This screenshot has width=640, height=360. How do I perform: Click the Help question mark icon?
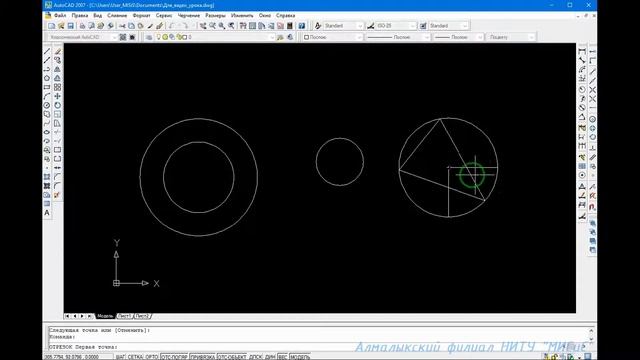[x=302, y=26]
